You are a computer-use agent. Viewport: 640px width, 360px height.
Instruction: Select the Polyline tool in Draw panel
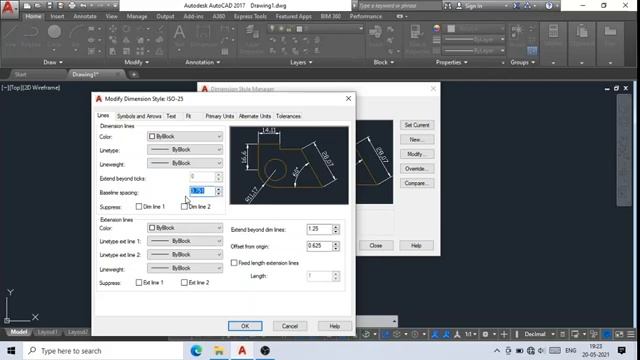[x=31, y=36]
